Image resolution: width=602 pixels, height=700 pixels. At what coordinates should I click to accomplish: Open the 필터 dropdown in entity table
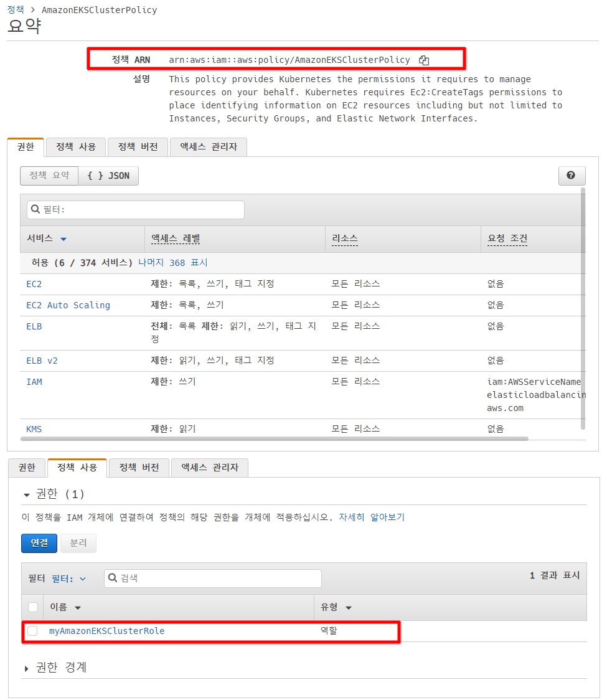[68, 579]
